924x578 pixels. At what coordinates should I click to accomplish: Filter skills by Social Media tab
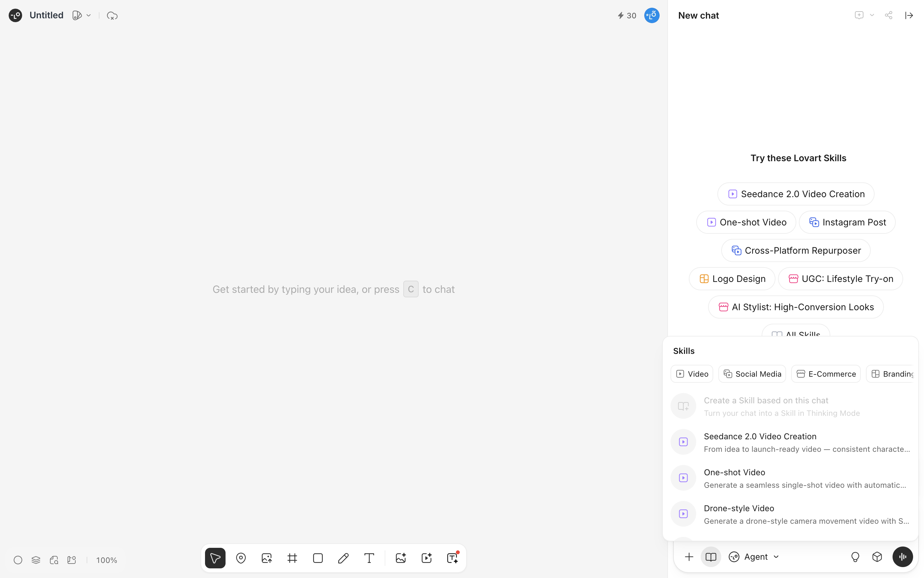[752, 374]
